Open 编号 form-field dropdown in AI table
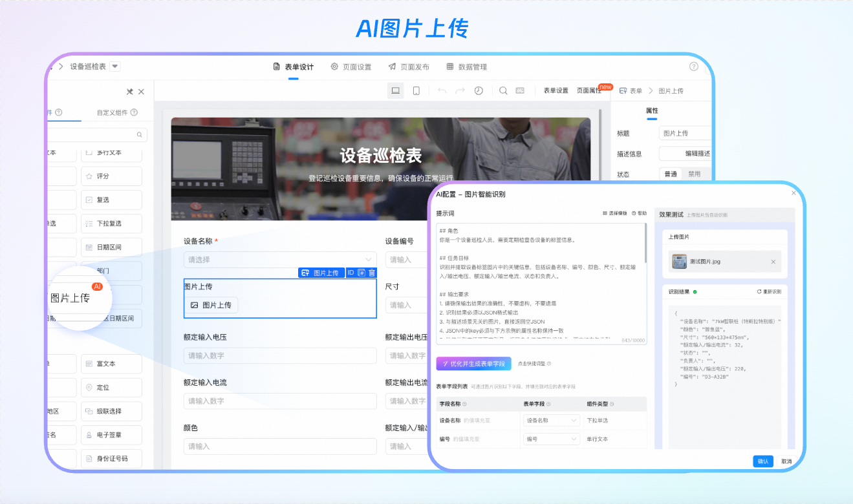 pos(552,439)
